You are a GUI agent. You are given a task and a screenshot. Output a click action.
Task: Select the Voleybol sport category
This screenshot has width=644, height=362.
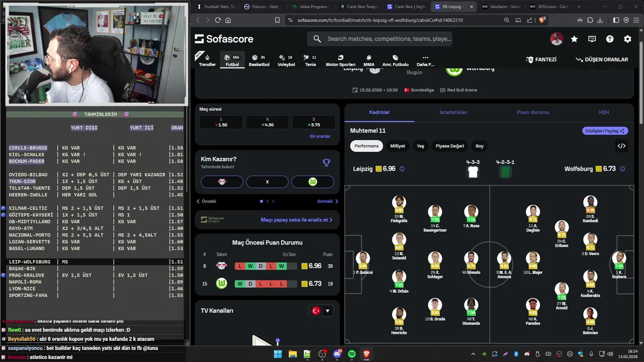pos(286,60)
